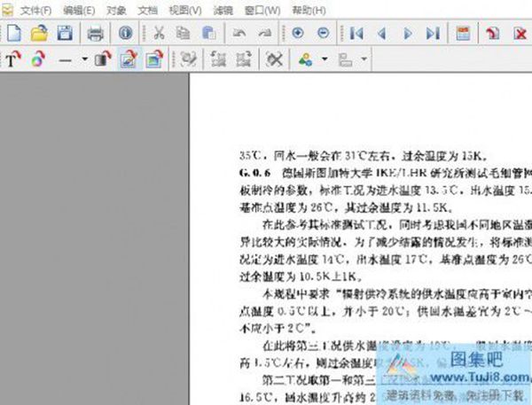532x405 pixels.
Task: Undo the last action
Action: (239, 33)
